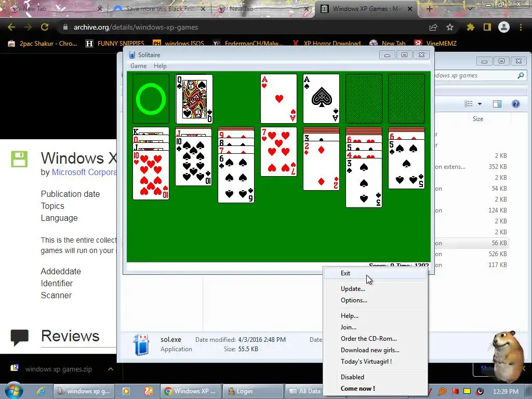
Task: Expand windows xp games.zip download options
Action: (111, 369)
